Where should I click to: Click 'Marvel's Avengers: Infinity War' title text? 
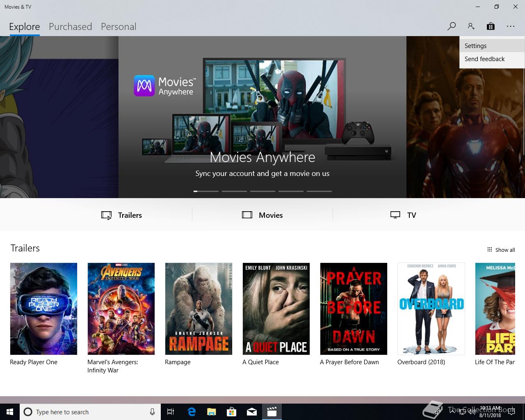113,366
